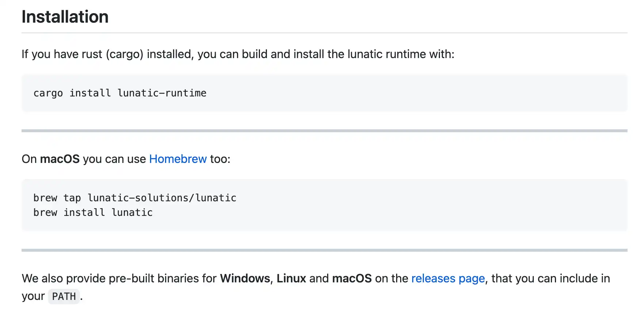Click the Installation heading

click(65, 17)
